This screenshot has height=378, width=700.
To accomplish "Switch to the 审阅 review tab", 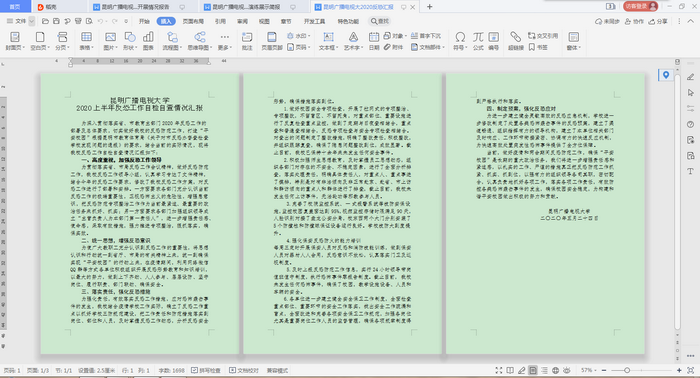I will 242,21.
